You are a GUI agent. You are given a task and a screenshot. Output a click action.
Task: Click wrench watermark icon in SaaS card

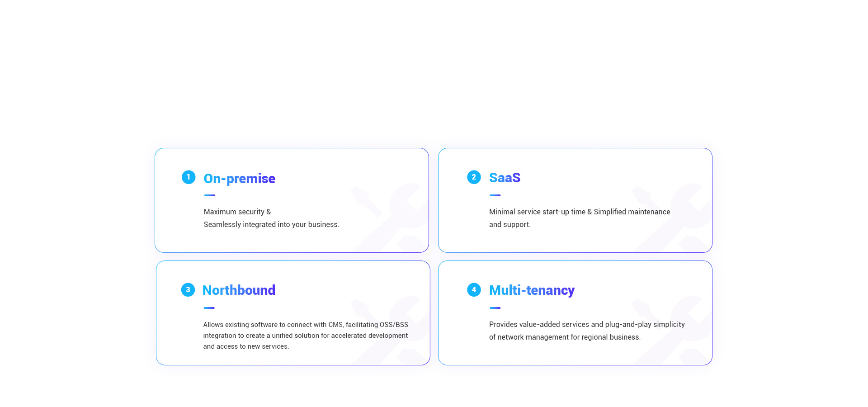click(672, 218)
